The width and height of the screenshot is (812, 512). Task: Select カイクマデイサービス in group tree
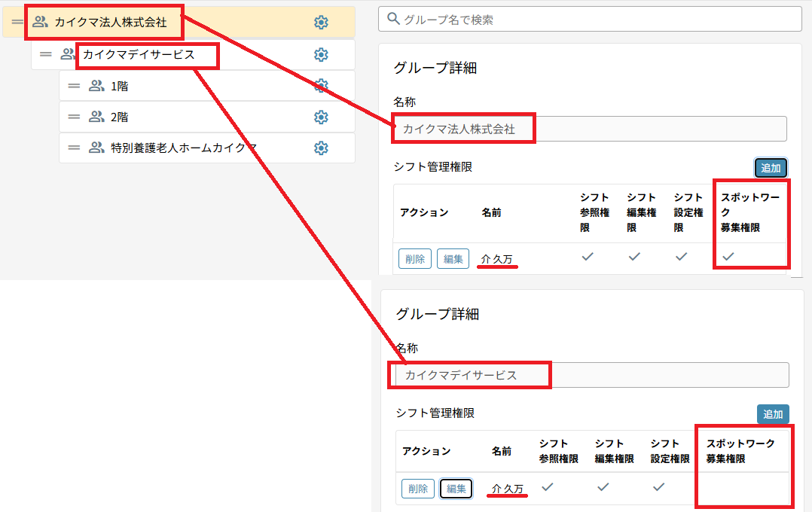(x=139, y=54)
